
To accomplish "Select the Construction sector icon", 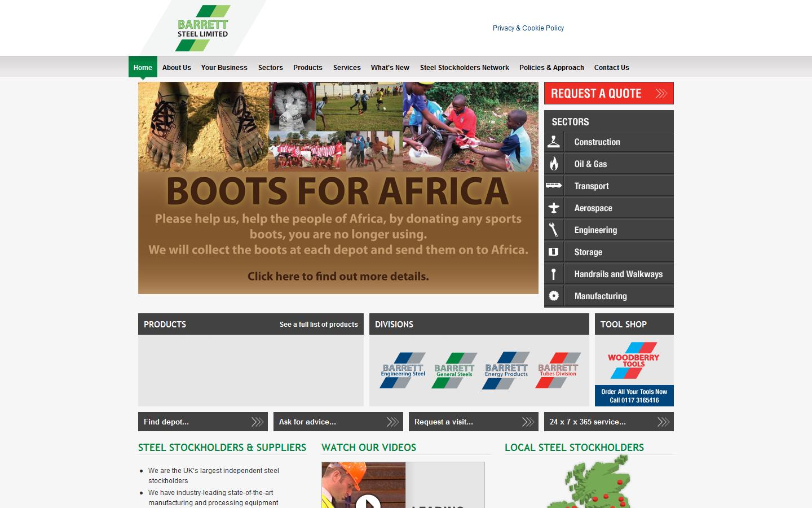I will pos(554,142).
